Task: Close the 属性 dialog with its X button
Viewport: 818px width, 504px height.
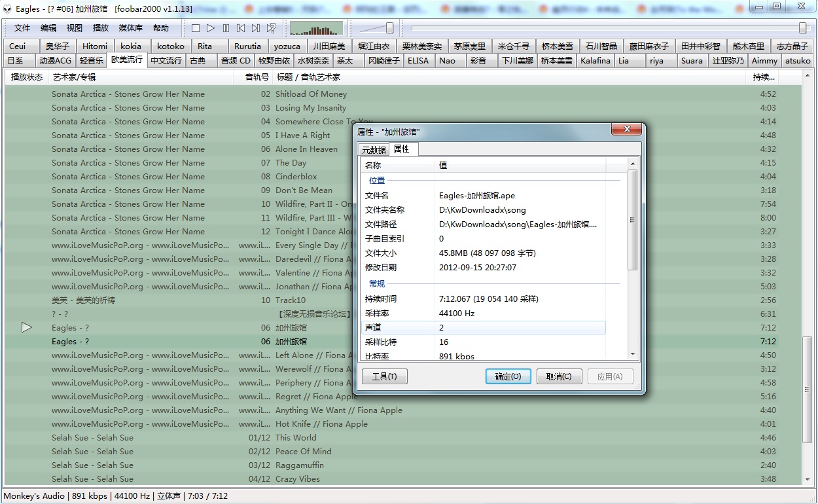Action: 626,130
